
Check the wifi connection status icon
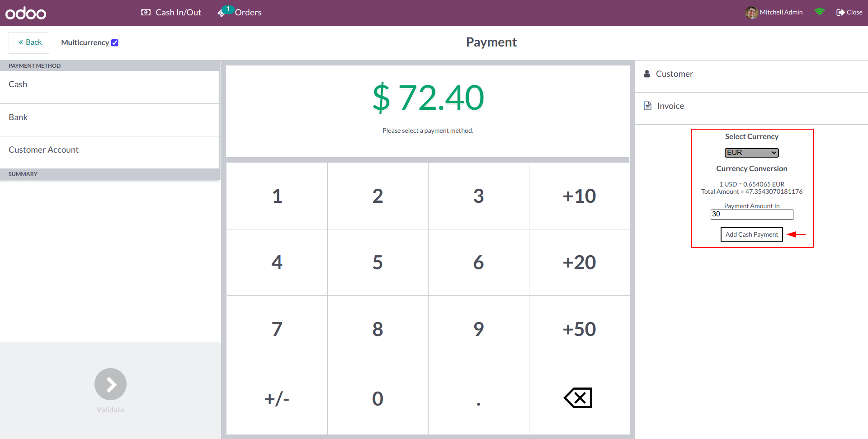point(819,12)
